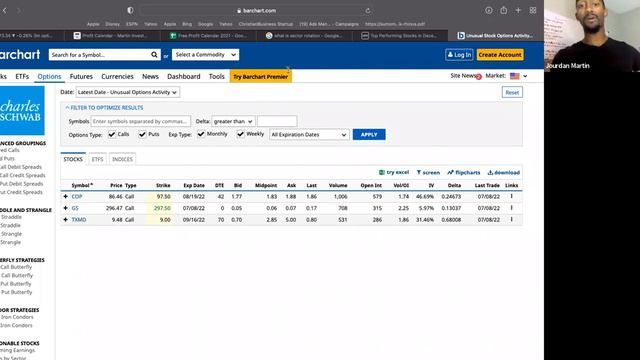
Task: Sort by Symbol column header
Action: tap(82, 185)
